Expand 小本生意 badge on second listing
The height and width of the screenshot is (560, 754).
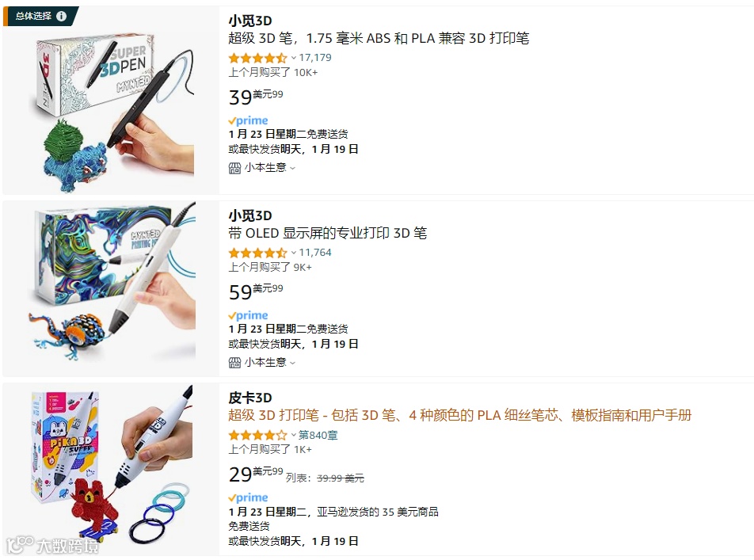(262, 362)
